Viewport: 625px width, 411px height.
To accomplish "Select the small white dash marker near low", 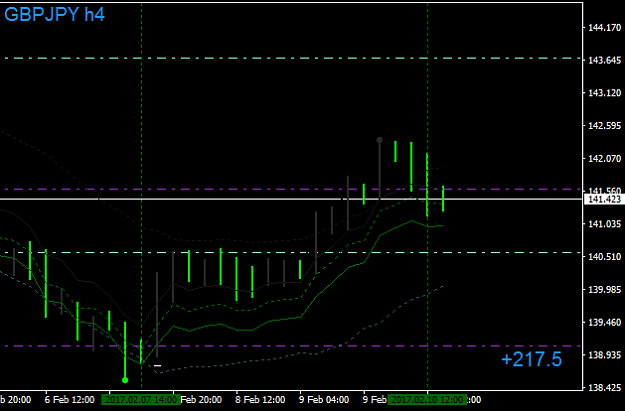I will click(157, 365).
